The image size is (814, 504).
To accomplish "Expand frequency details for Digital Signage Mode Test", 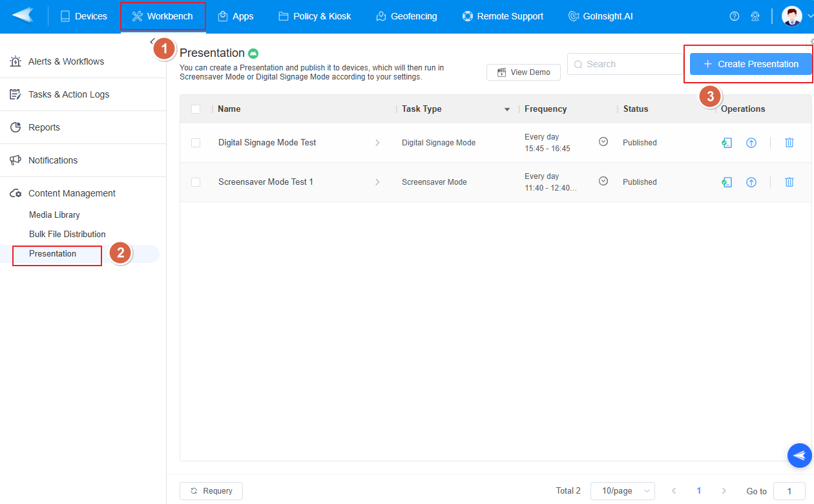I will tap(603, 142).
